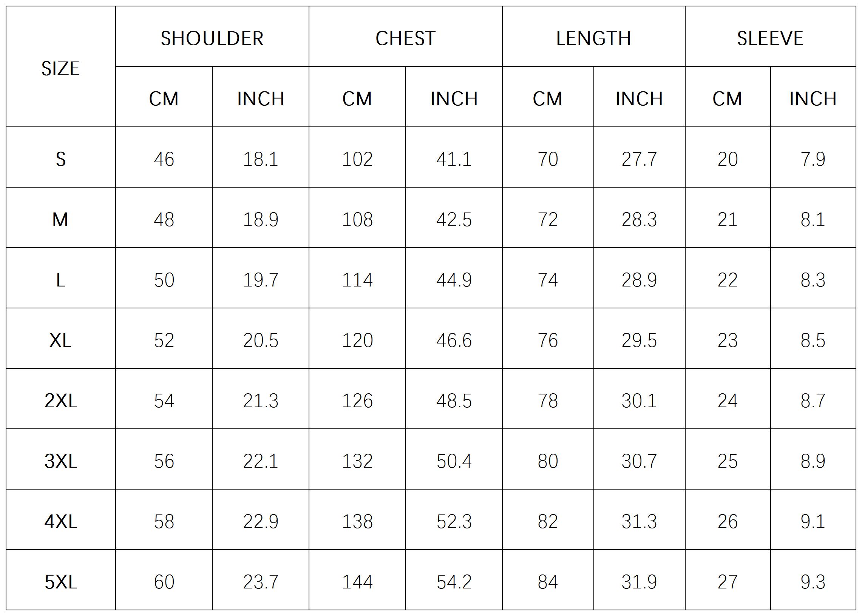862x616 pixels.
Task: Click the CHEST column header
Action: click(x=405, y=38)
